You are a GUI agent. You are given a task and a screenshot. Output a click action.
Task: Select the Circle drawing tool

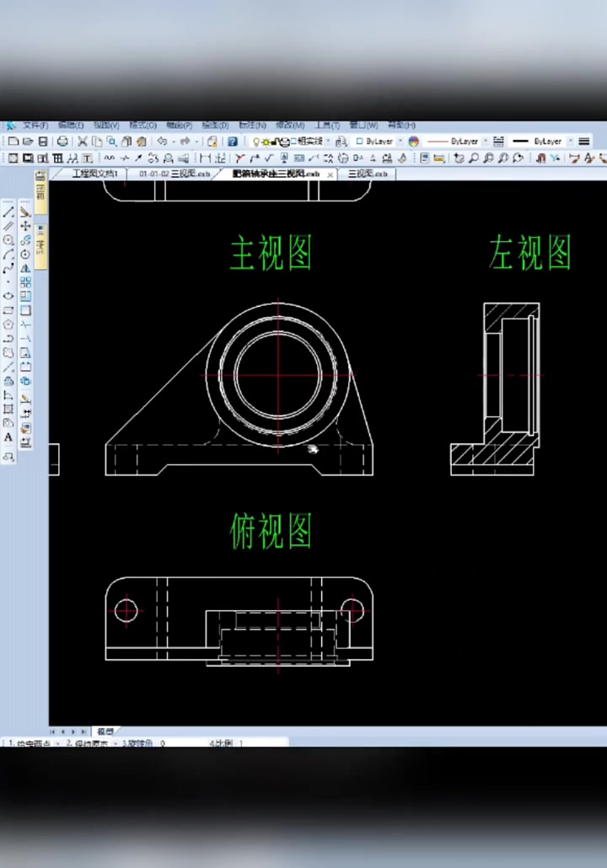tap(8, 240)
